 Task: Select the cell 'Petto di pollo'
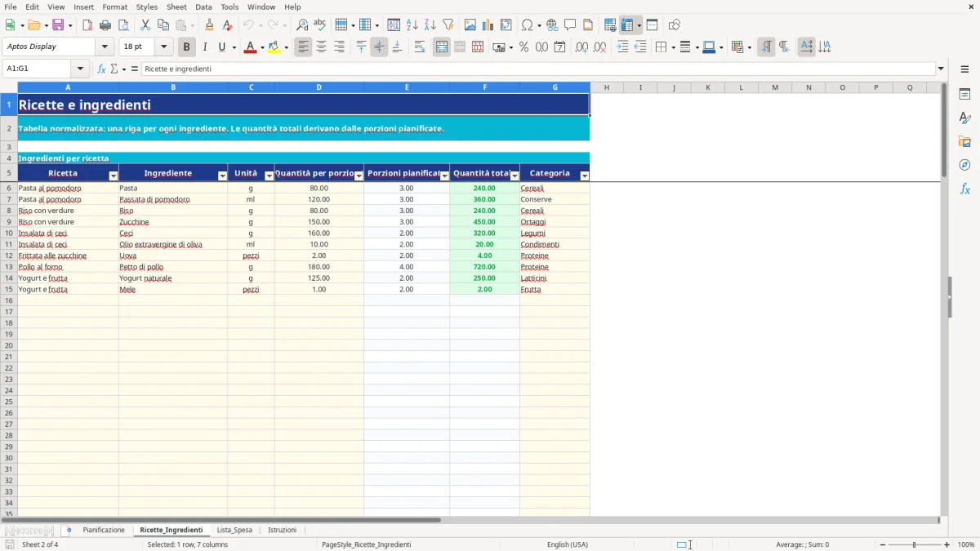coord(173,267)
